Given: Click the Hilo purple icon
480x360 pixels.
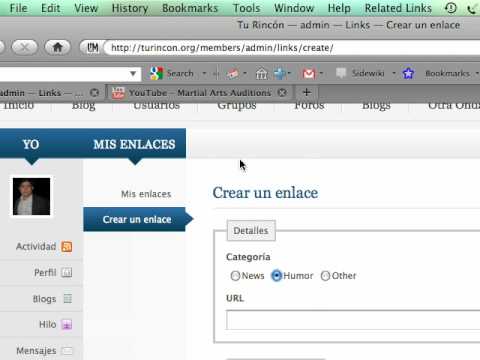Looking at the screenshot, I should click(x=67, y=324).
